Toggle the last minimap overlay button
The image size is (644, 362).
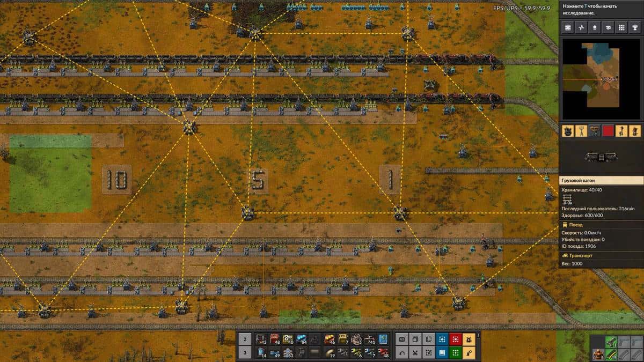coord(635,131)
